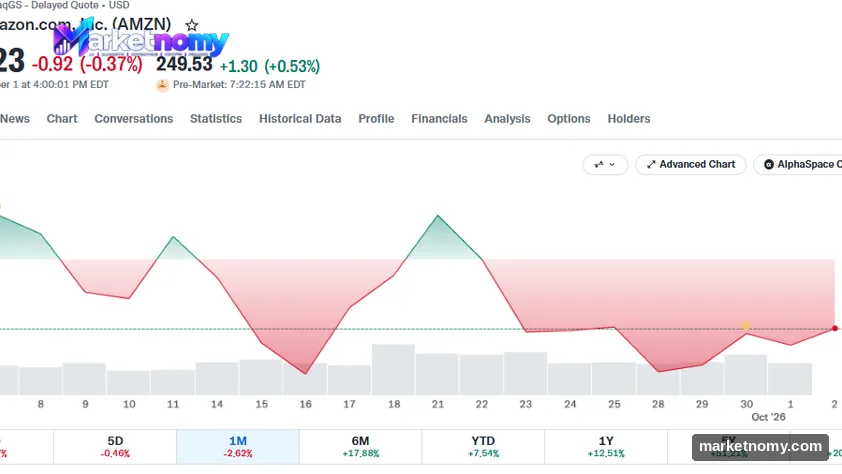Click the x-axis date label 14
842x474 pixels.
coord(216,404)
